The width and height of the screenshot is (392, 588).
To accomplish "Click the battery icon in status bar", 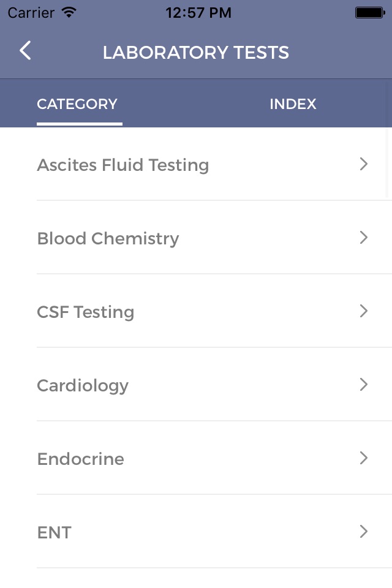I will (370, 13).
